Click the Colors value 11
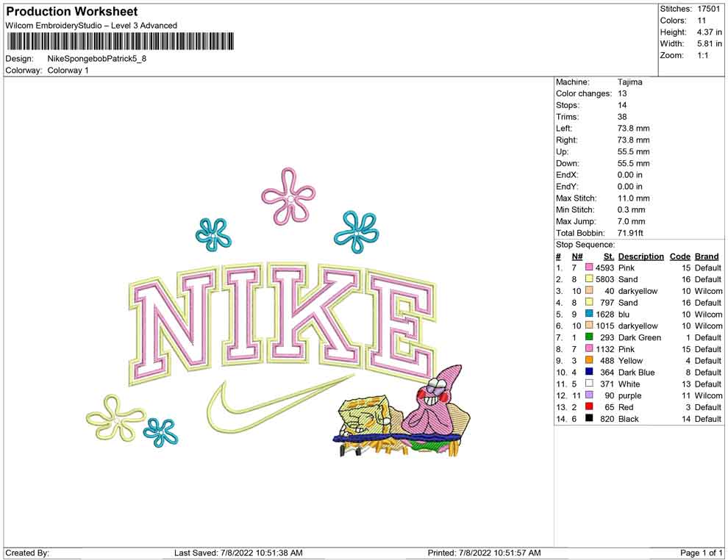The width and height of the screenshot is (728, 560). [x=702, y=21]
